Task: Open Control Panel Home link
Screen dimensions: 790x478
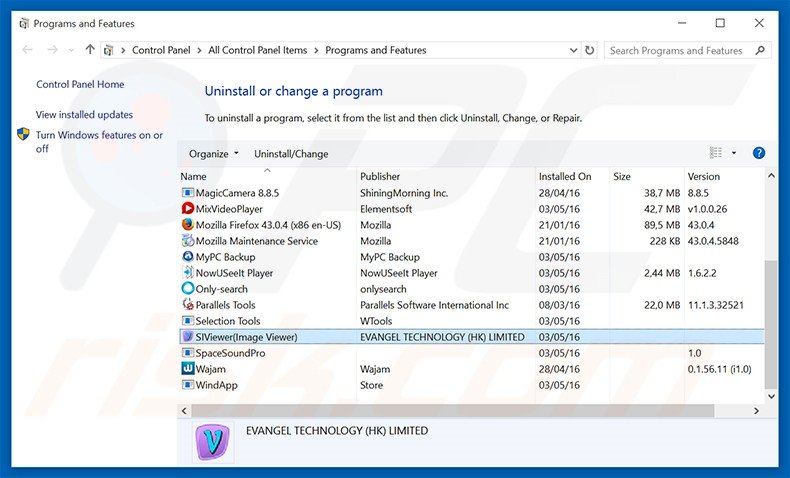Action: click(80, 84)
